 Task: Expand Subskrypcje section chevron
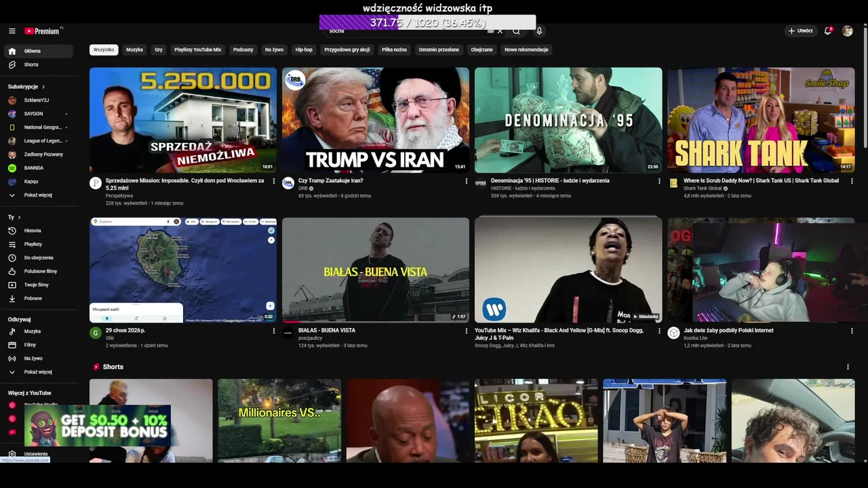coord(43,87)
